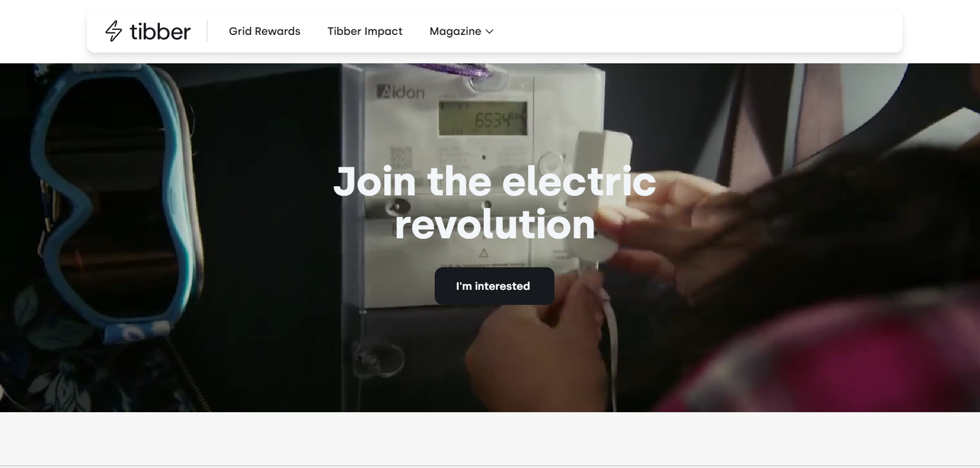The width and height of the screenshot is (980, 468).
Task: Click the tibber wordmark text
Action: coord(160,31)
